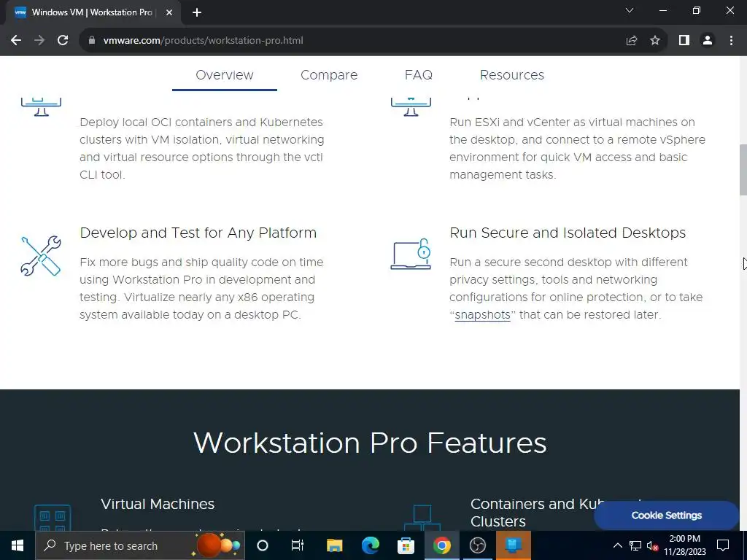This screenshot has width=747, height=560.
Task: Open Microsoft Edge from the taskbar
Action: point(370,545)
